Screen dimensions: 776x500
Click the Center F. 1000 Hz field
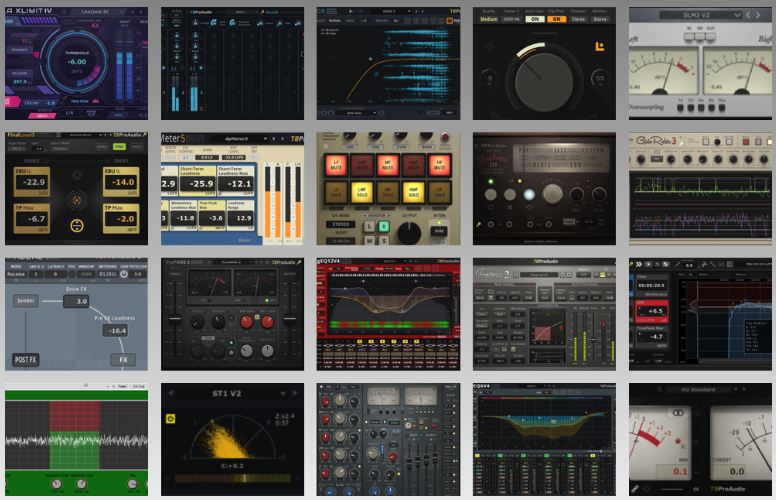[511, 19]
